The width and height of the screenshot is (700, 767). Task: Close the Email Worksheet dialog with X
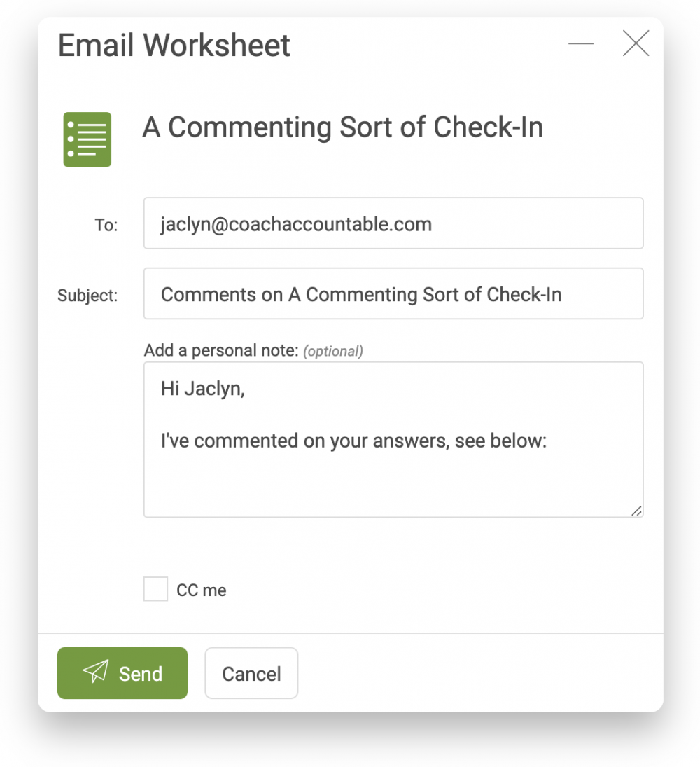(636, 43)
